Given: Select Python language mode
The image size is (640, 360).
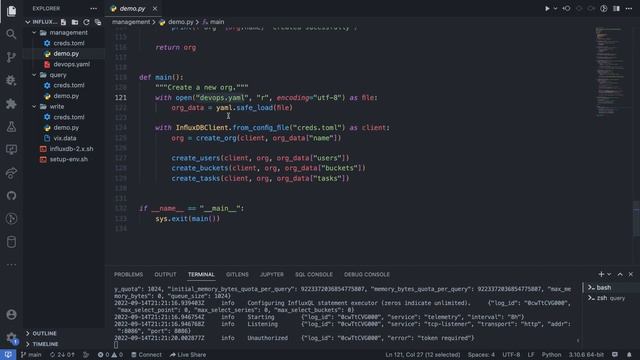Looking at the screenshot, I should [551, 355].
